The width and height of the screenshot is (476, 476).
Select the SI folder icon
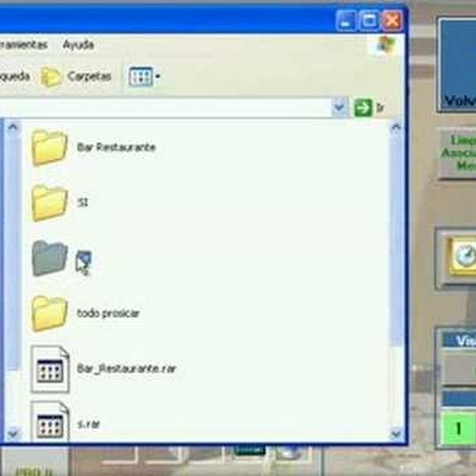50,203
